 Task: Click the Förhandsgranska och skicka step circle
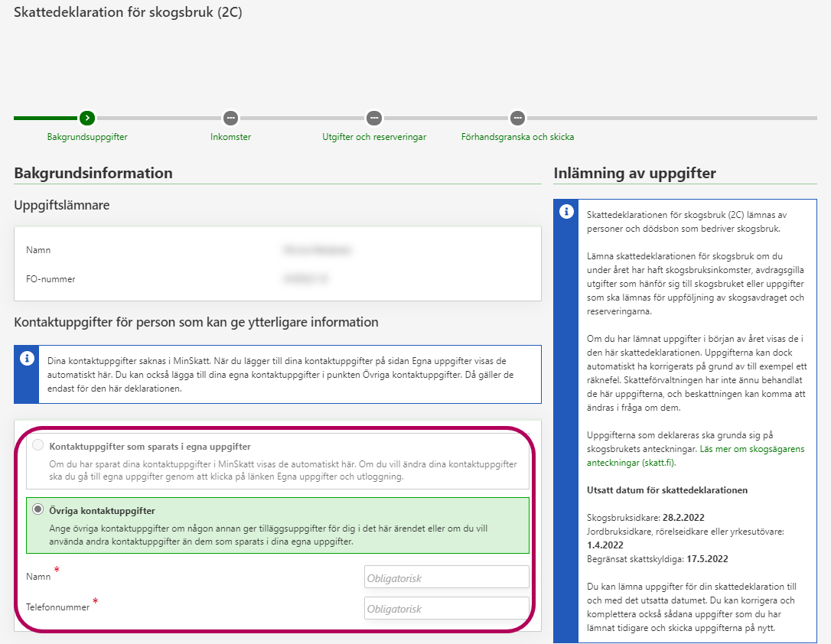tap(517, 118)
